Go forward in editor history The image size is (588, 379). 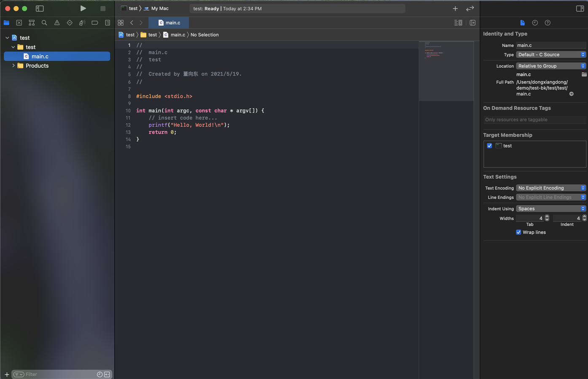[141, 23]
